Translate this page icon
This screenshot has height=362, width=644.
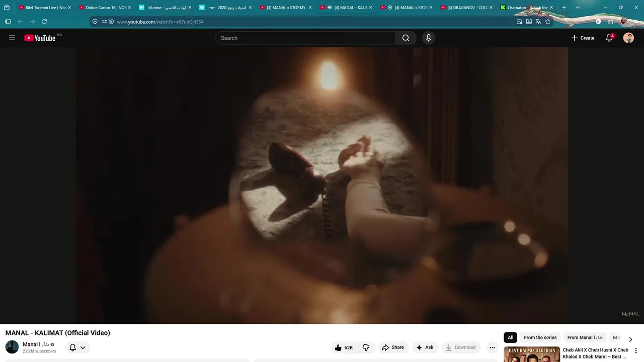point(538,22)
